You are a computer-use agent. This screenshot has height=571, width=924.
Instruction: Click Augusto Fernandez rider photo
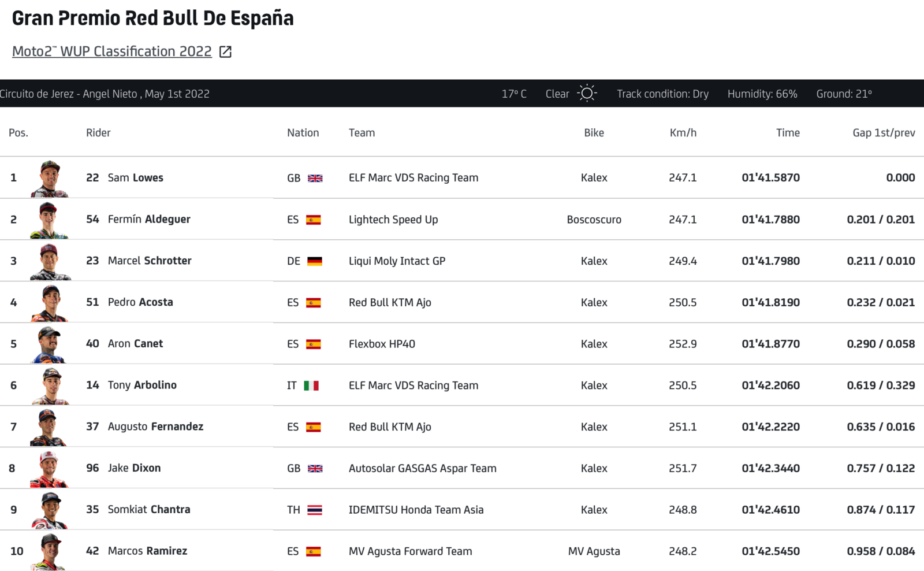tap(50, 428)
